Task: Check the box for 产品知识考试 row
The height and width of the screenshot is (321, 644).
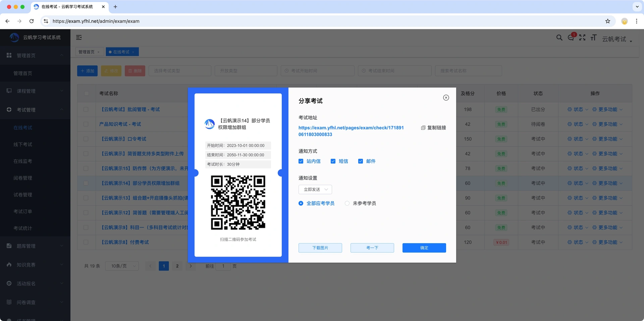Action: click(x=86, y=124)
